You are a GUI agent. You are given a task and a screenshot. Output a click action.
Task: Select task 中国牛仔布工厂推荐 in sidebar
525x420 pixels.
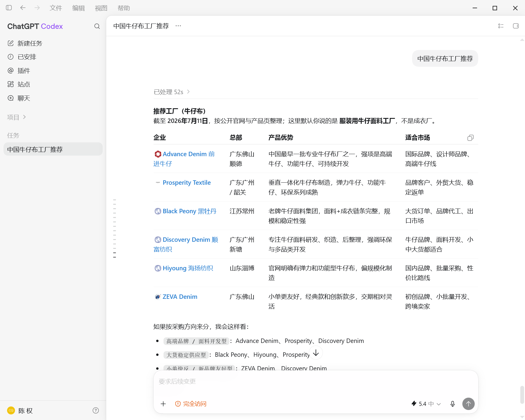(x=53, y=149)
